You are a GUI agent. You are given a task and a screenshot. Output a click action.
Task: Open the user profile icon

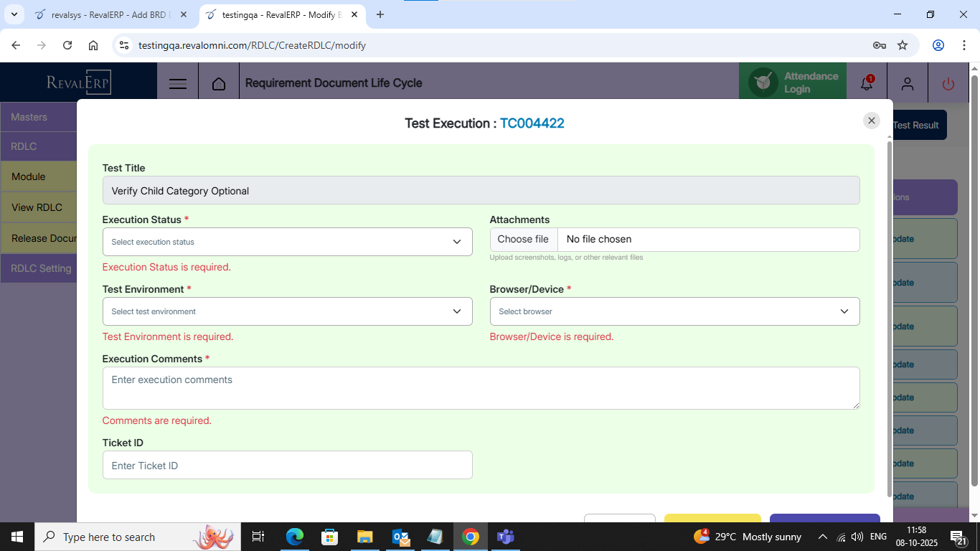tap(907, 83)
